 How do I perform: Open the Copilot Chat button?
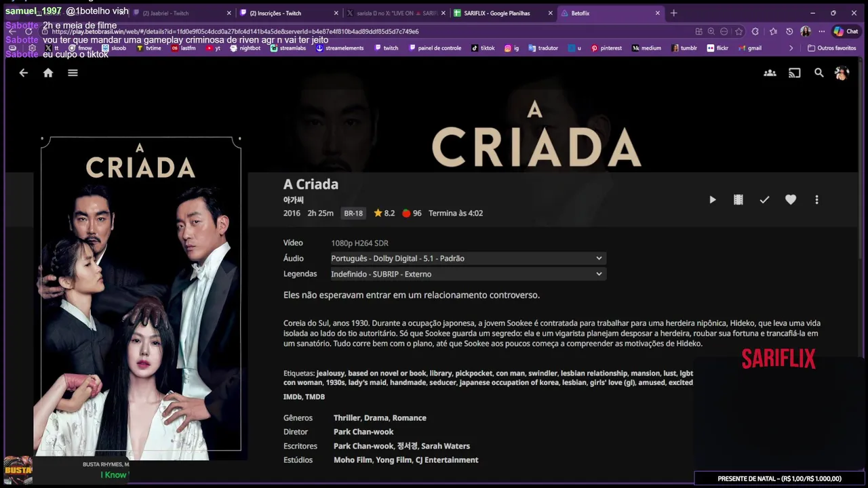pyautogui.click(x=846, y=31)
